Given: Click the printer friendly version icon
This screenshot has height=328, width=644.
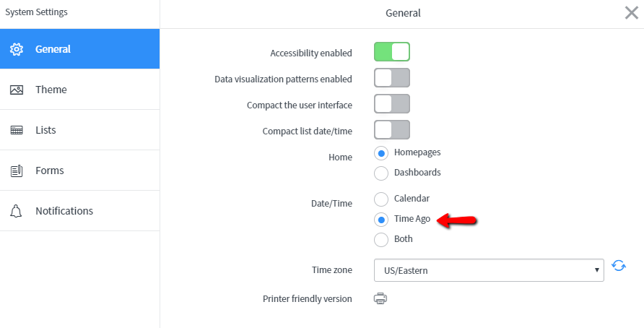Looking at the screenshot, I should click(x=380, y=298).
